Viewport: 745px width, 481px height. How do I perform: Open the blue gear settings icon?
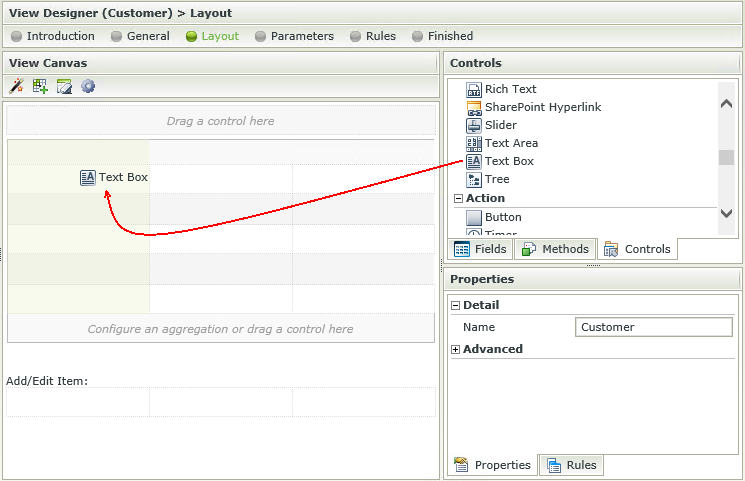88,86
